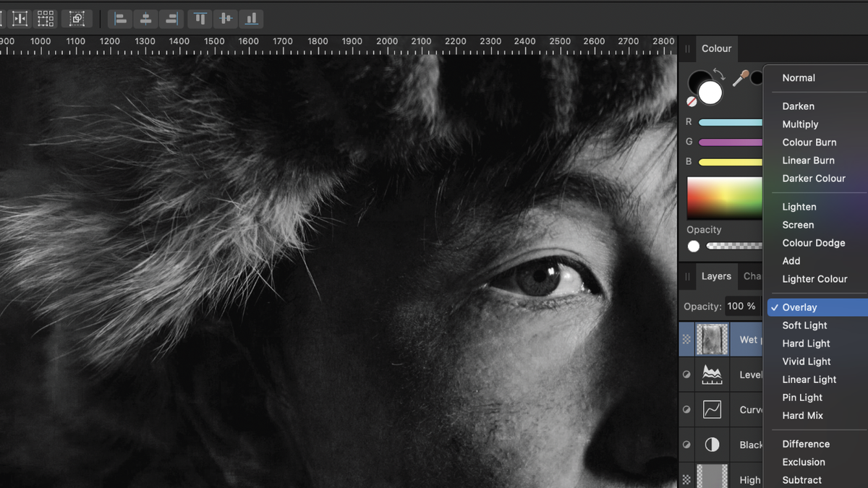Select Multiply from the blend mode menu
Viewport: 868px width, 488px height.
click(800, 124)
